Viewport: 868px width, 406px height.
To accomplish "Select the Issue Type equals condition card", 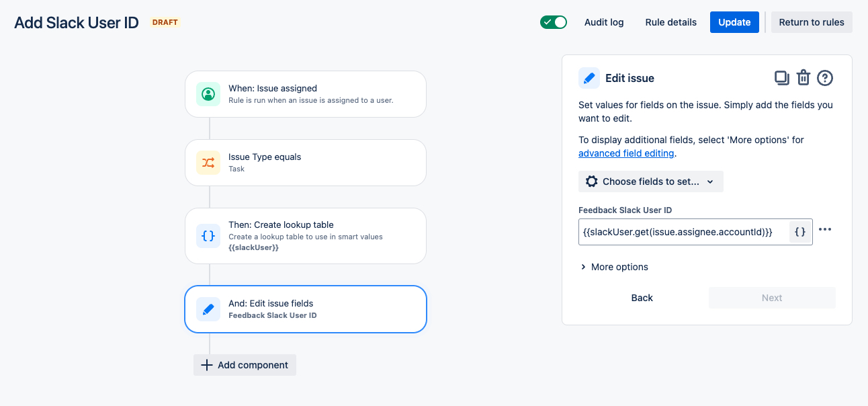I will coord(306,163).
